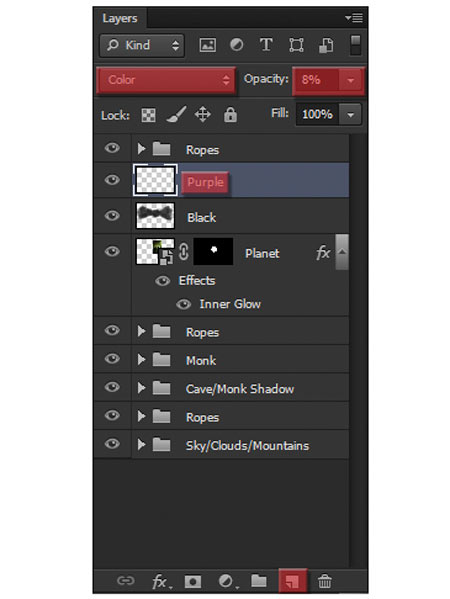
Task: Filter for adjustment layers icon
Action: coord(236,45)
